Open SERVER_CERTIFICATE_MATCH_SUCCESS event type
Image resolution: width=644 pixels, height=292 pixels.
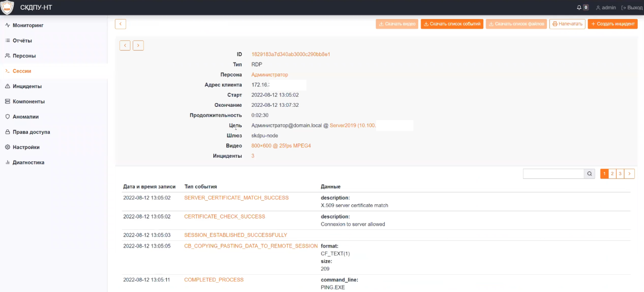(236, 198)
